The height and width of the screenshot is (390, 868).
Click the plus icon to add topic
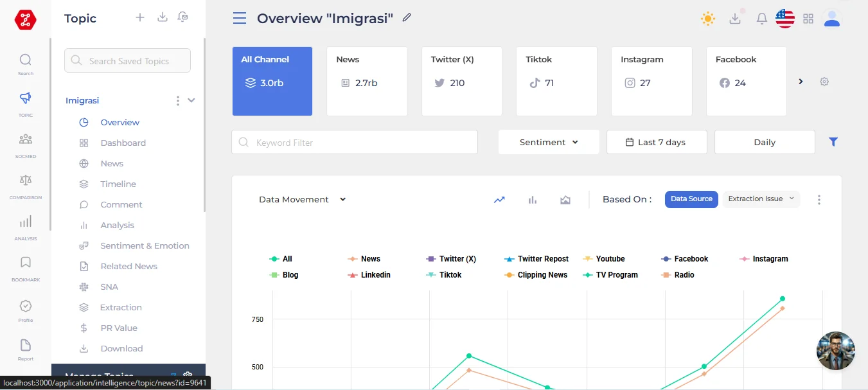pos(140,17)
